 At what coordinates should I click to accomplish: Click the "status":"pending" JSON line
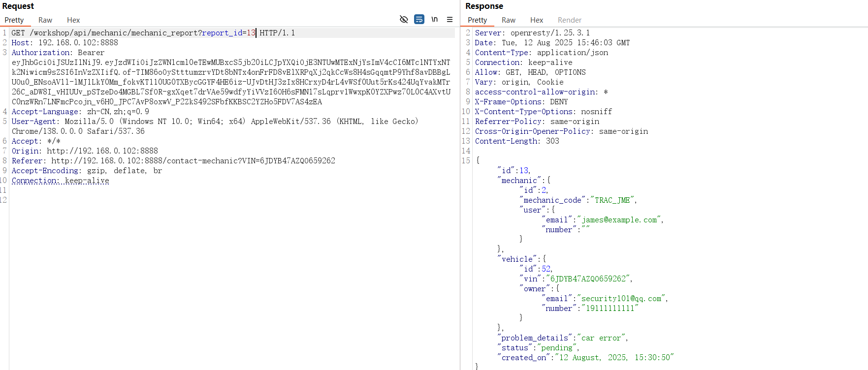tap(538, 348)
